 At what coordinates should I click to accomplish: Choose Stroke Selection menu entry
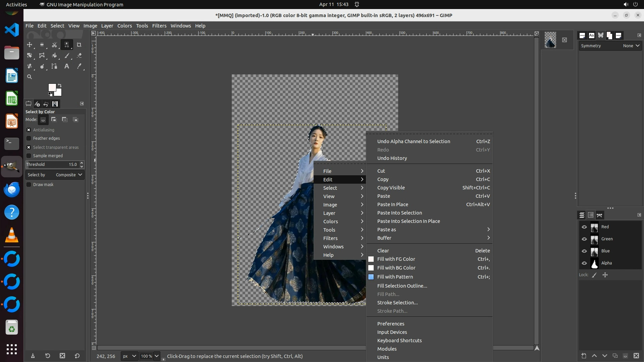[397, 303]
